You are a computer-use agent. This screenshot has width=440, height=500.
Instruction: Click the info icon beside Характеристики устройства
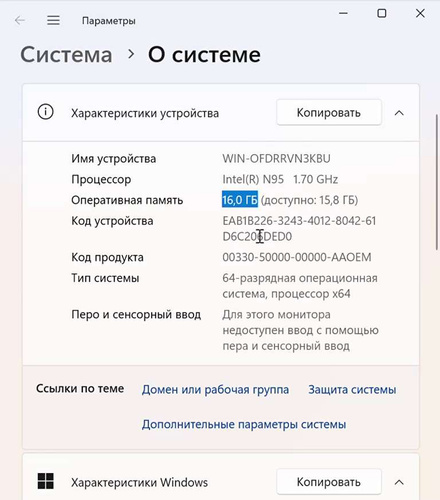pyautogui.click(x=45, y=112)
